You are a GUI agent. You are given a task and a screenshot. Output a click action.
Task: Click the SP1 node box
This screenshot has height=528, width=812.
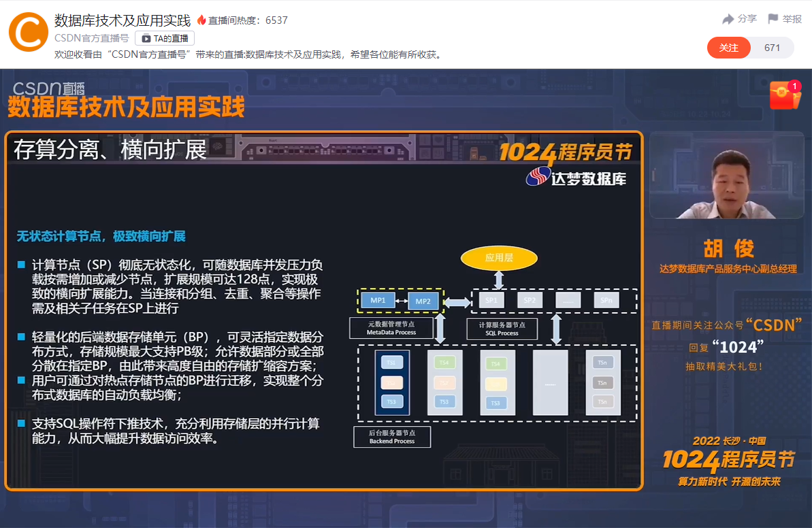pos(491,300)
